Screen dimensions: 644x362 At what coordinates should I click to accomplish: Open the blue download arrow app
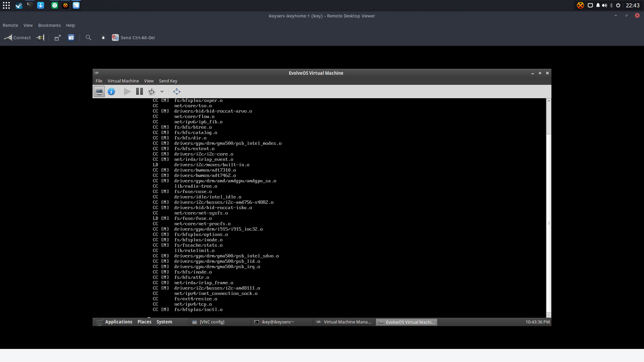[41, 5]
